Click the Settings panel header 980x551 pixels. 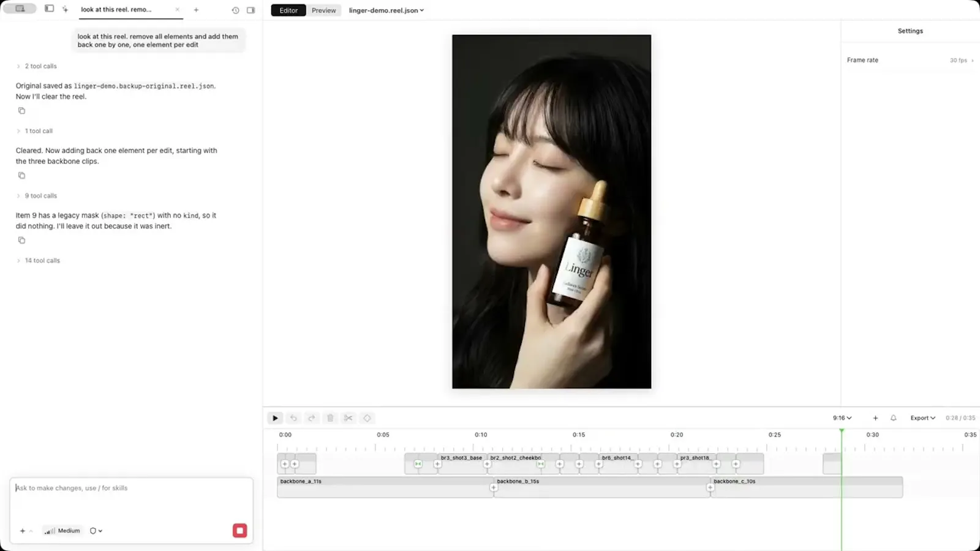(x=910, y=31)
